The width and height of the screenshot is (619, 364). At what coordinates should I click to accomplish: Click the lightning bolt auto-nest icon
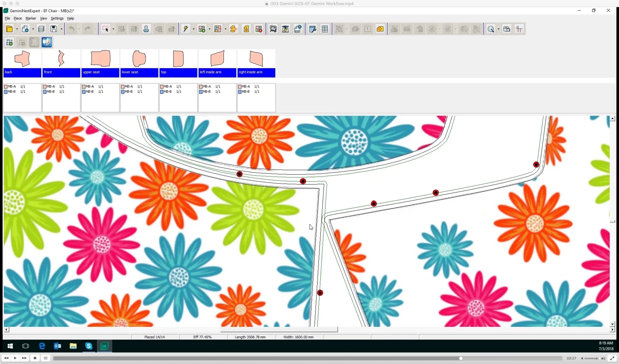[185, 29]
